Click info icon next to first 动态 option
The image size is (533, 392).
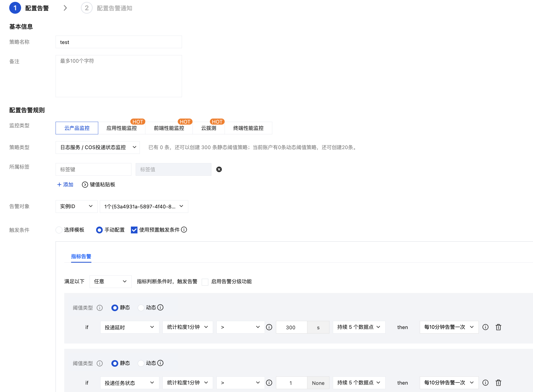[160, 307]
